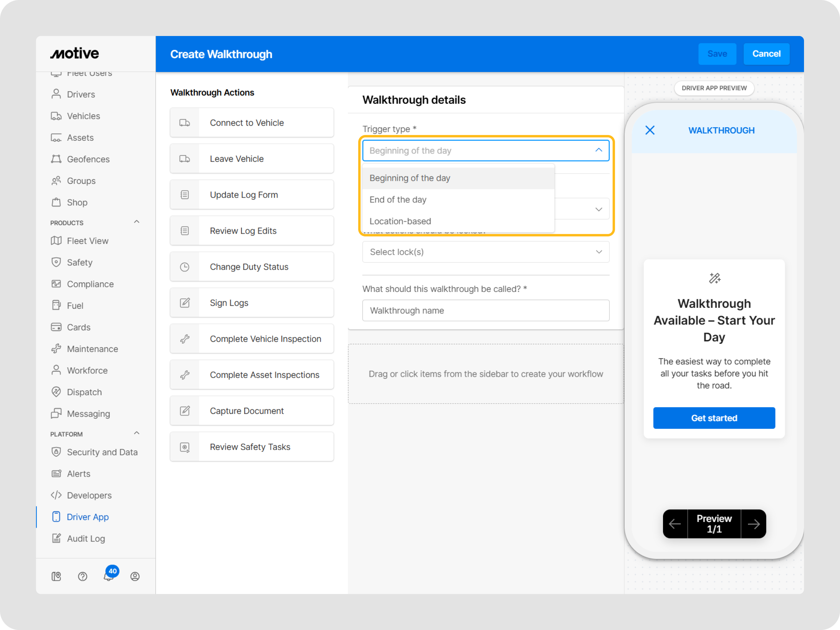Click the Walkthrough name input field

485,310
